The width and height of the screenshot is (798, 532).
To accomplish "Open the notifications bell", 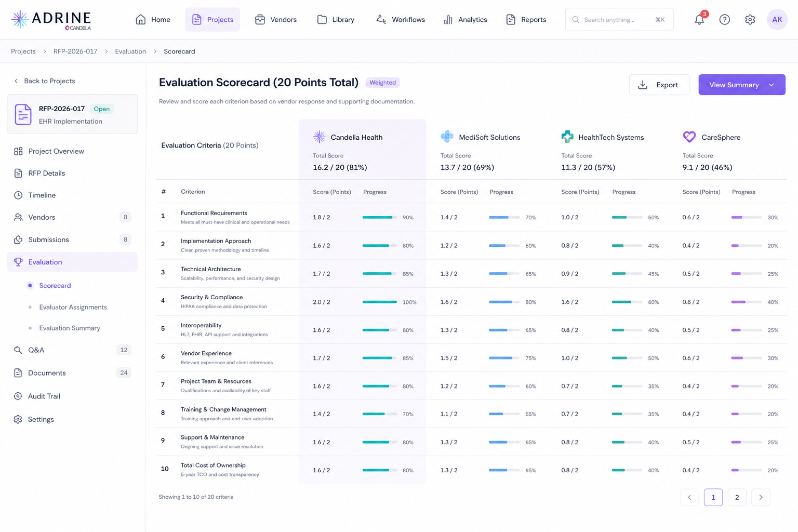I will (x=699, y=19).
